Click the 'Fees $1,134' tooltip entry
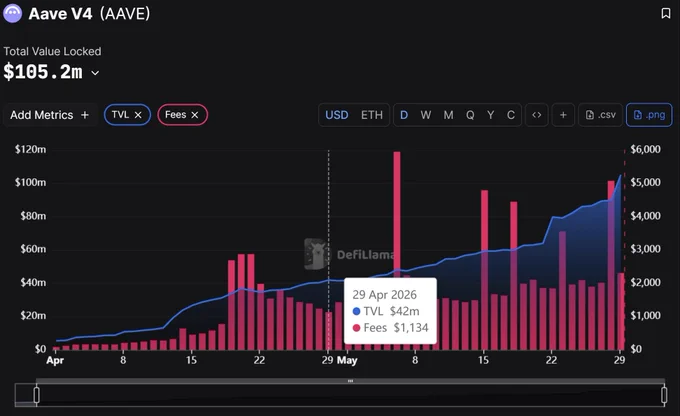This screenshot has height=416, width=680. [x=390, y=328]
